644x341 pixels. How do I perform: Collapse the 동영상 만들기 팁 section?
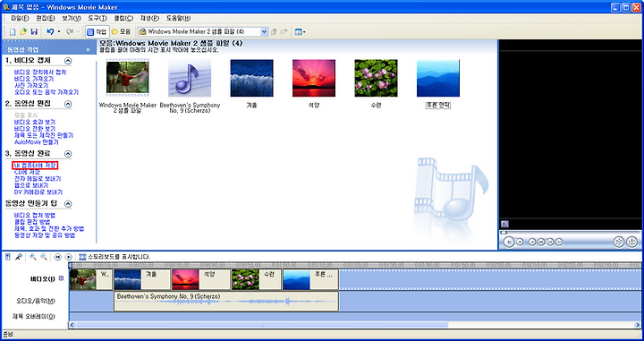coord(68,204)
